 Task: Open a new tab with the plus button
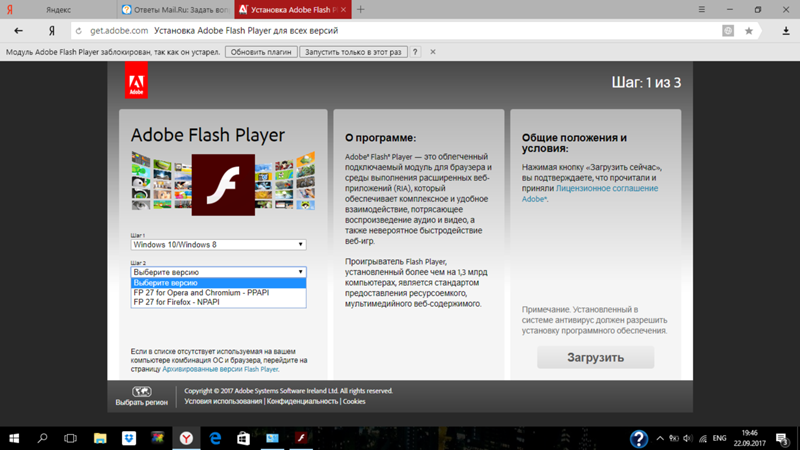click(361, 9)
